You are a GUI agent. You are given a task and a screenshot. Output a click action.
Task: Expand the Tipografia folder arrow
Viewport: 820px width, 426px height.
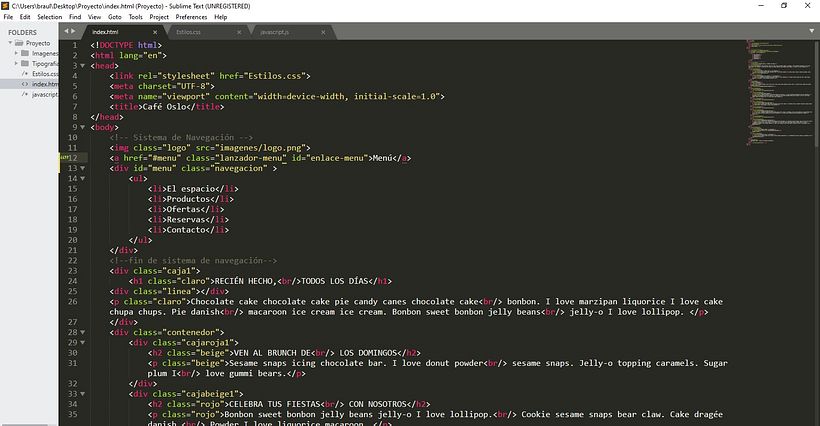click(x=16, y=63)
